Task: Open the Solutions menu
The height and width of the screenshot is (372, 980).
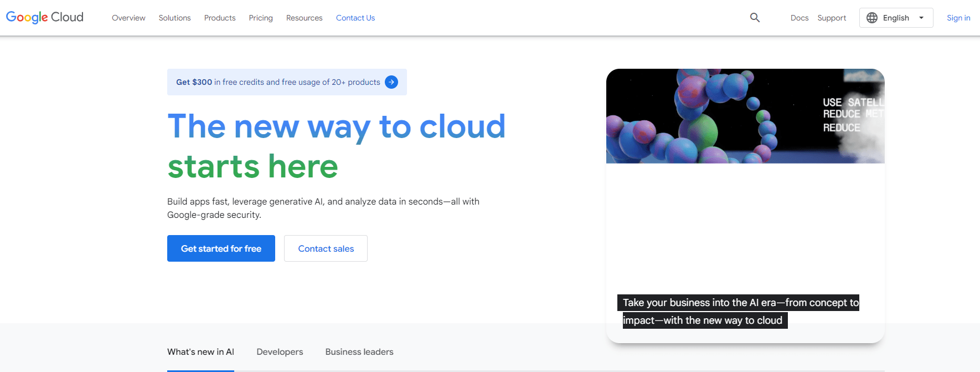Action: pyautogui.click(x=174, y=18)
